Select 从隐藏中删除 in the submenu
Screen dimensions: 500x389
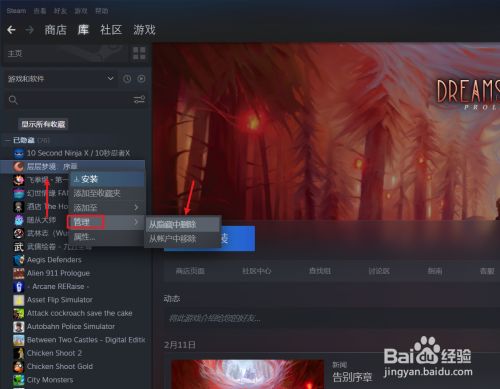click(x=183, y=225)
